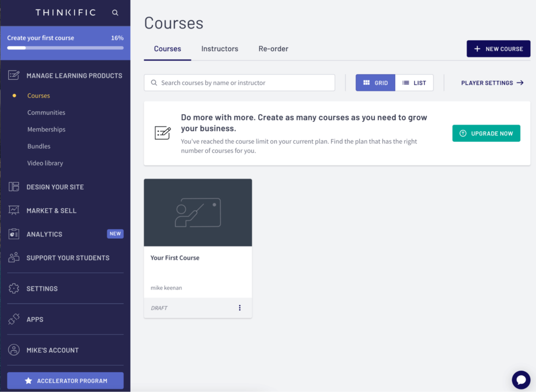Select the Courses tab
Viewport: 536px width, 392px height.
pyautogui.click(x=168, y=49)
